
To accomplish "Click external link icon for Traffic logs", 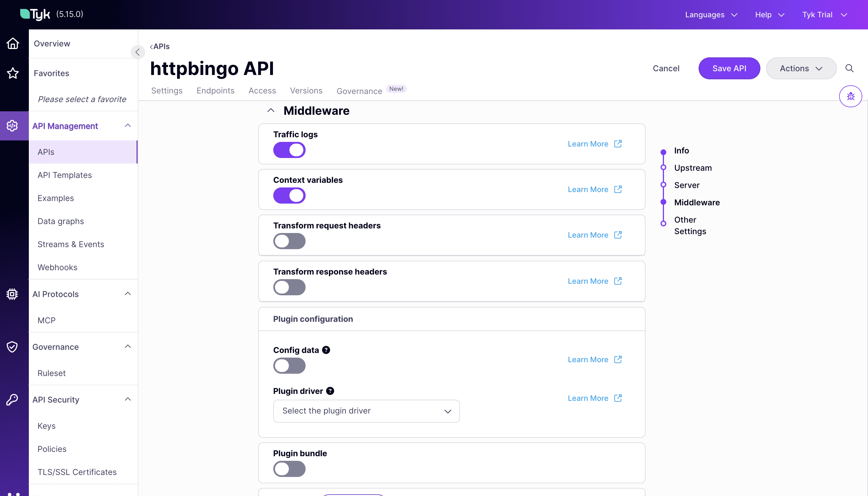I will click(x=618, y=143).
